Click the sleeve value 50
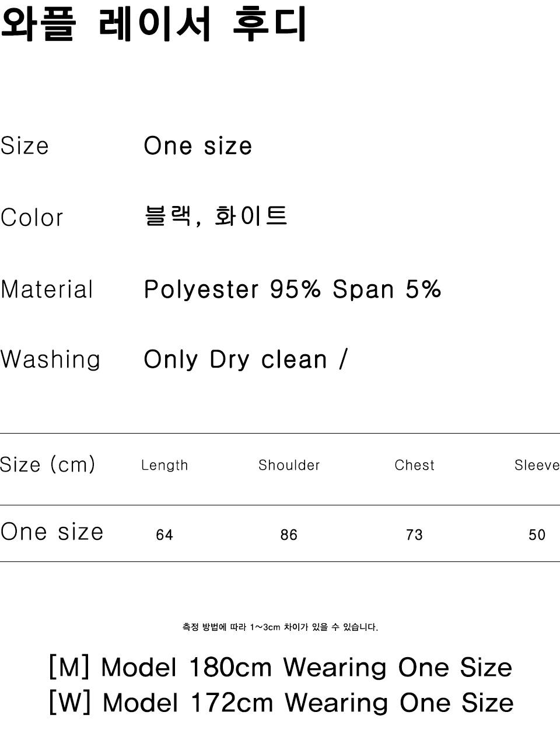 click(537, 535)
